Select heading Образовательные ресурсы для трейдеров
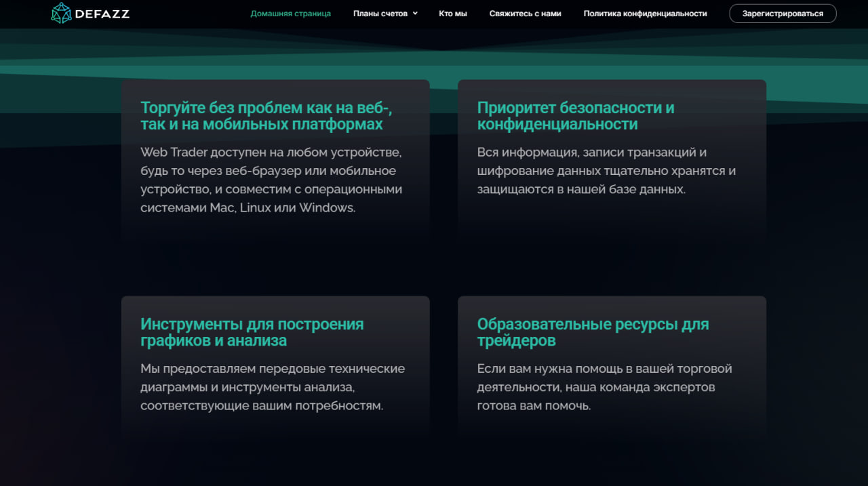Screen dimensions: 868x486 (593, 332)
